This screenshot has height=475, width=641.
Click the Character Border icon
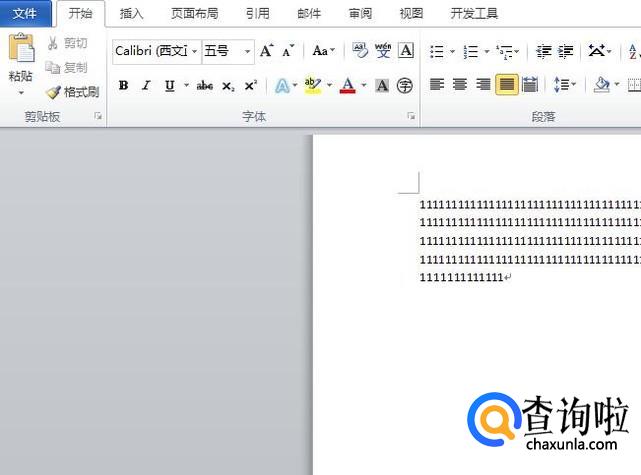point(406,51)
